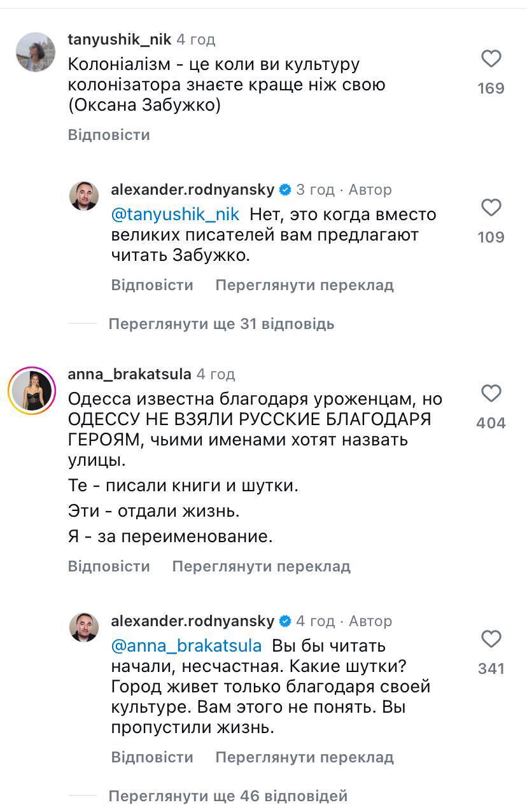527x812 pixels.
Task: Tap heart on Rodnyansky's reply to anna_brakatsula
Action: click(x=491, y=639)
